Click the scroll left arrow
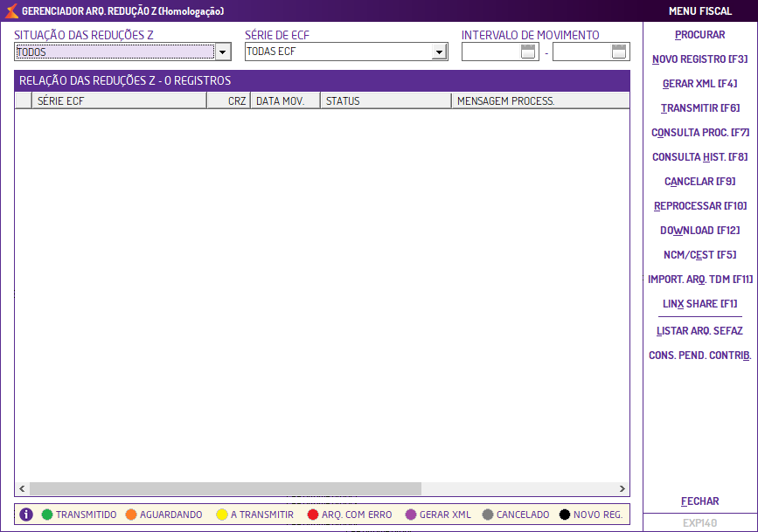This screenshot has height=532, width=758. click(22, 488)
